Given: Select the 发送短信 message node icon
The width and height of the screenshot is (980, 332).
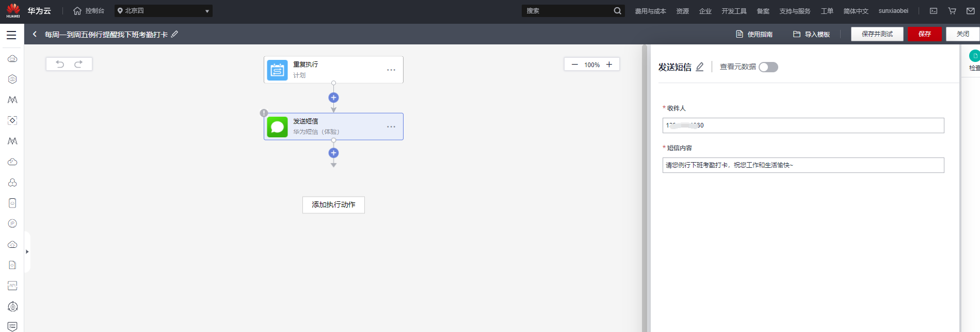Looking at the screenshot, I should pos(277,127).
